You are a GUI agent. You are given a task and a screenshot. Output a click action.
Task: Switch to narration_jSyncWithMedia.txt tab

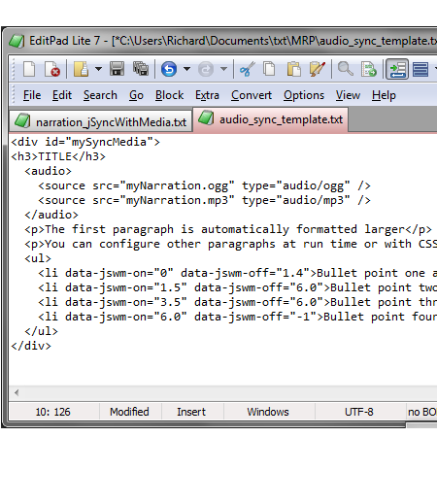click(101, 121)
